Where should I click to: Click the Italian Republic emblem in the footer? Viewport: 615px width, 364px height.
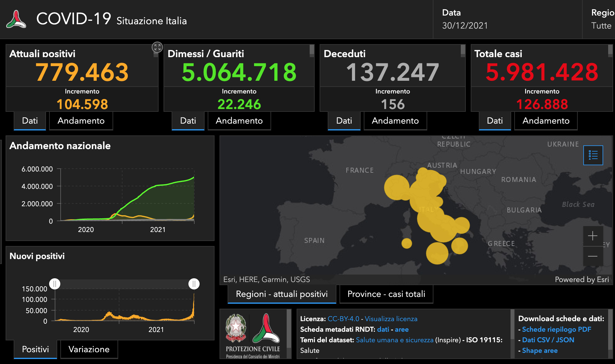236,328
